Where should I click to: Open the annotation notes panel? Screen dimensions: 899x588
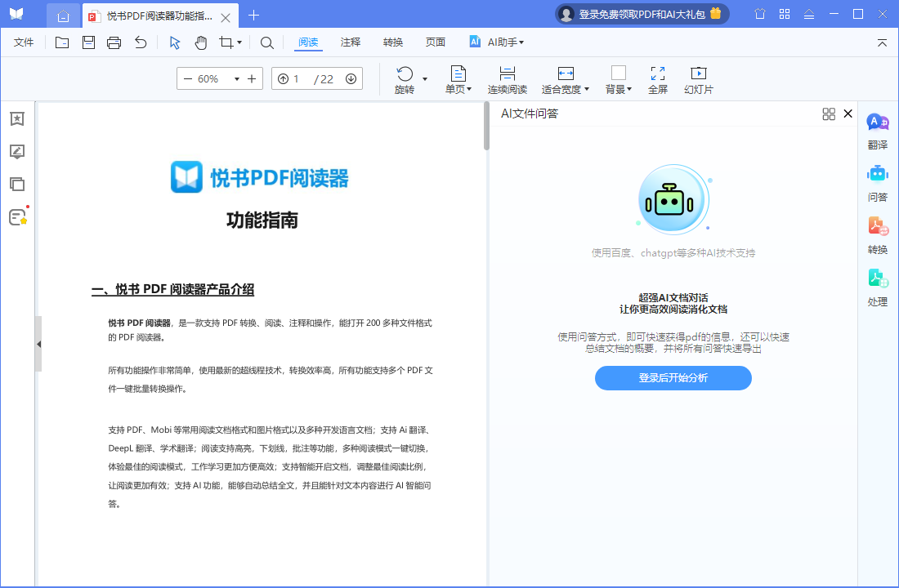[x=16, y=152]
